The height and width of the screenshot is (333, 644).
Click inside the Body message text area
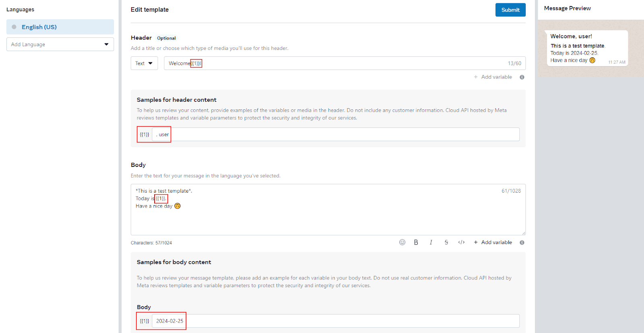pos(328,210)
